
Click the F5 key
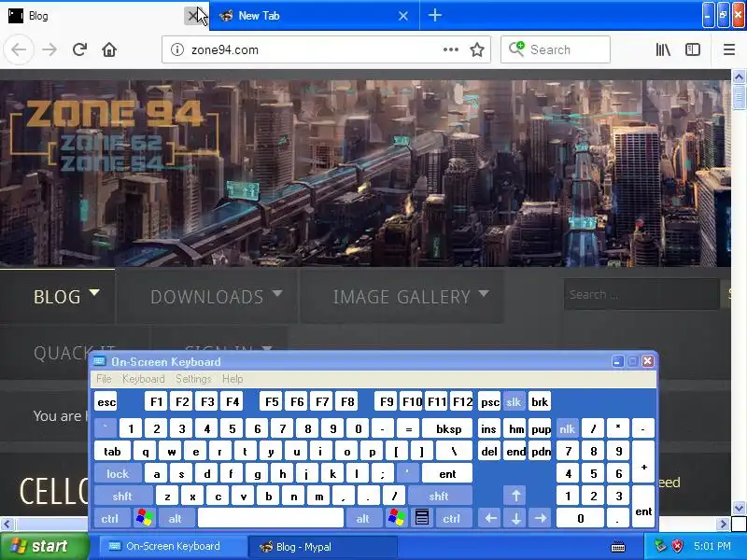pyautogui.click(x=272, y=402)
